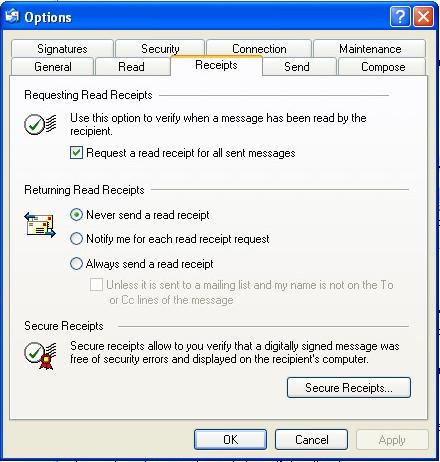
Task: Confirm changes with the OK button
Action: [230, 439]
